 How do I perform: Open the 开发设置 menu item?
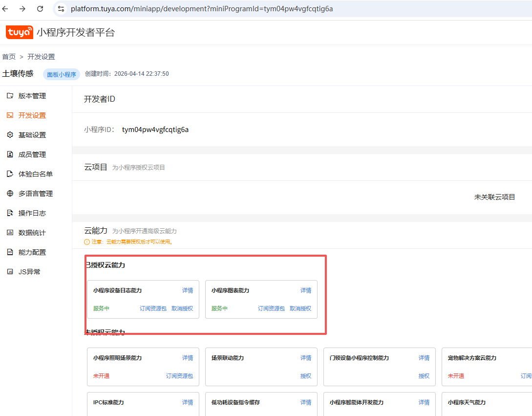[x=32, y=115]
